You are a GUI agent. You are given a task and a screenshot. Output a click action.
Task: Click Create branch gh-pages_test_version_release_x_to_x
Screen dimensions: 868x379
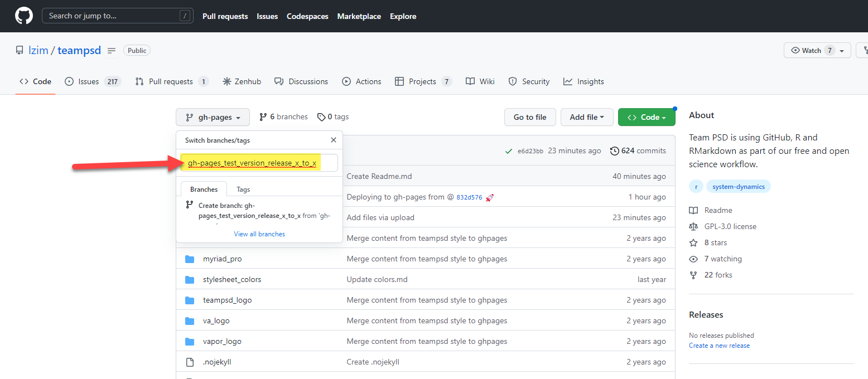(x=259, y=211)
